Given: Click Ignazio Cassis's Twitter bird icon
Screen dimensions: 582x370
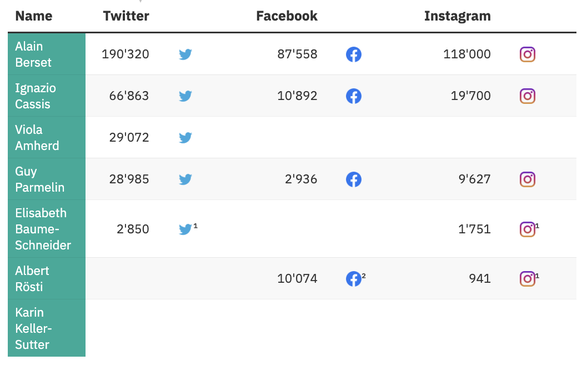Looking at the screenshot, I should pyautogui.click(x=185, y=96).
